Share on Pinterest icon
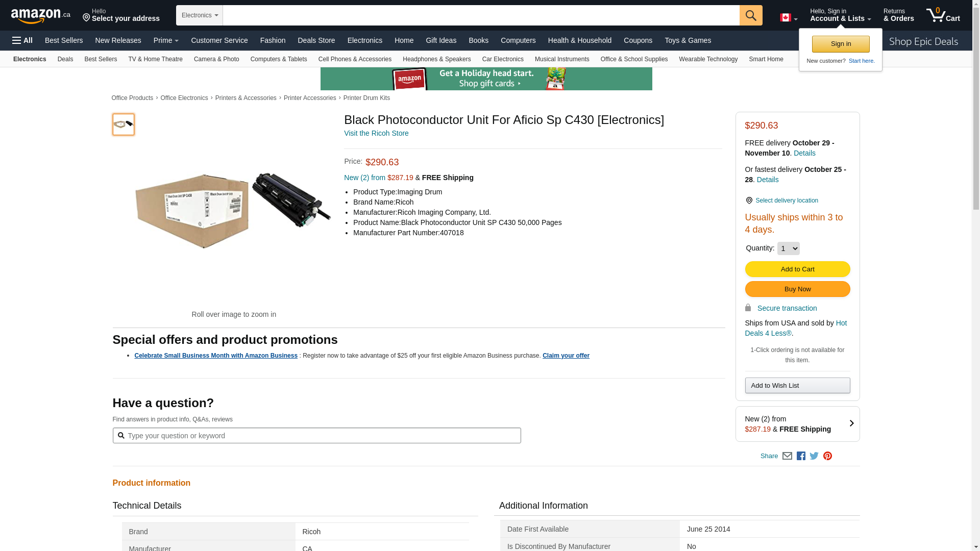Viewport: 980px width, 551px height. (x=827, y=456)
